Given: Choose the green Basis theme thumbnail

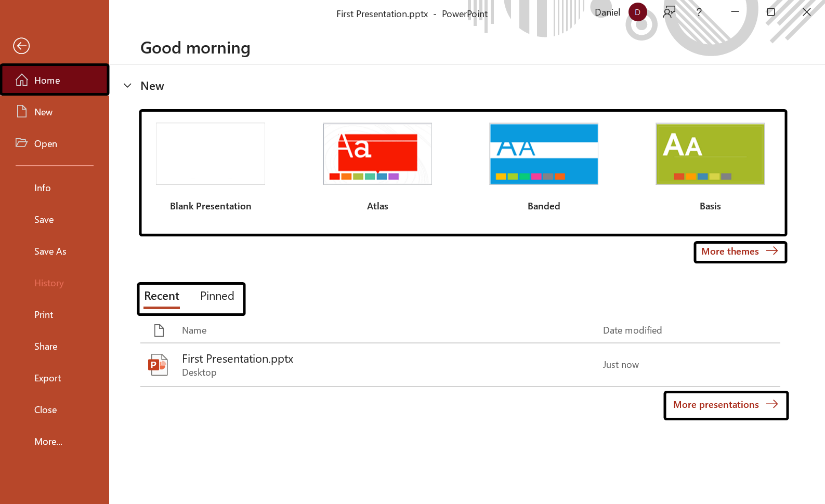Looking at the screenshot, I should [710, 154].
